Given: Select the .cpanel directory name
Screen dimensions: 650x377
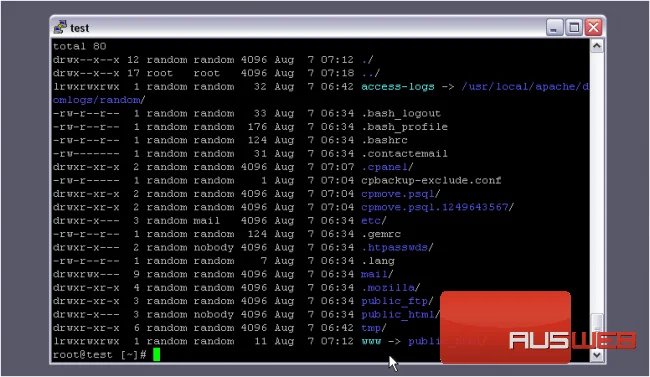Looking at the screenshot, I should pos(384,167).
